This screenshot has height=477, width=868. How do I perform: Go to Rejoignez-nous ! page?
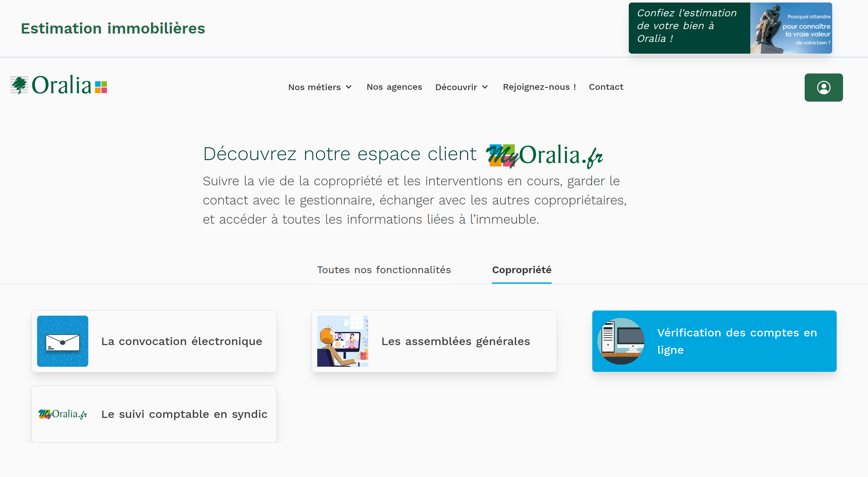click(539, 87)
